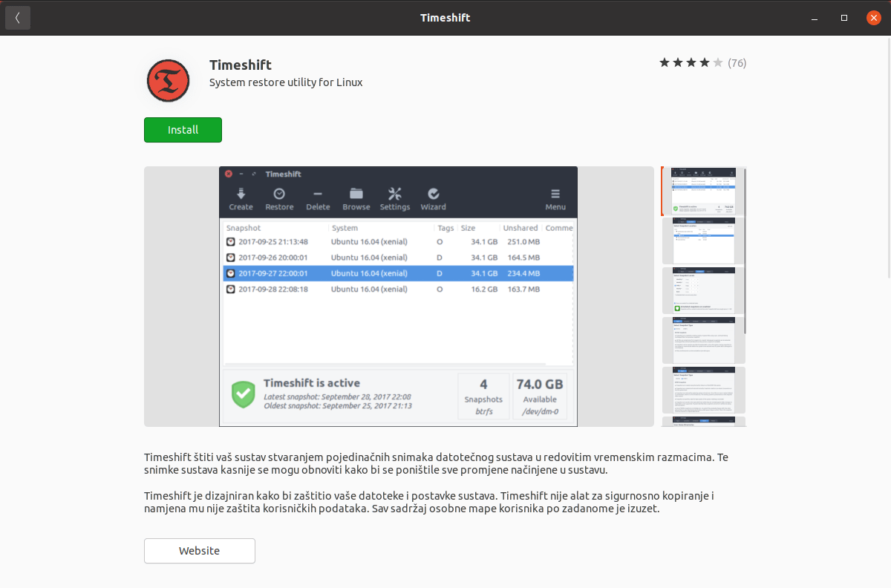Screen dimensions: 891x588
Task: Select the third screenshot thumbnail
Action: (x=703, y=290)
